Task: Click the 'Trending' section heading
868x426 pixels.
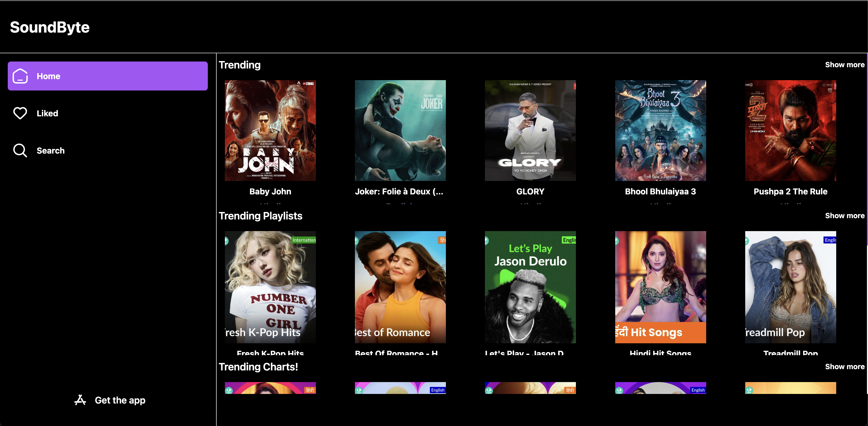Action: click(240, 65)
